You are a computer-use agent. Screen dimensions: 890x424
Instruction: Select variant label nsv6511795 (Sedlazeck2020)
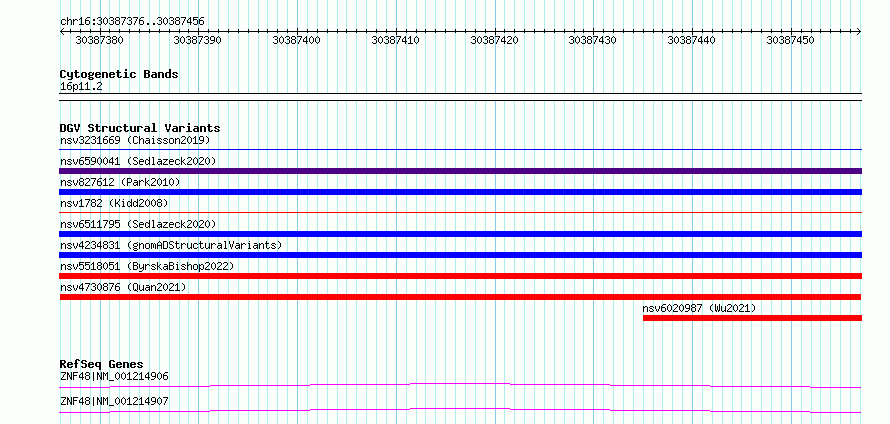pos(138,224)
